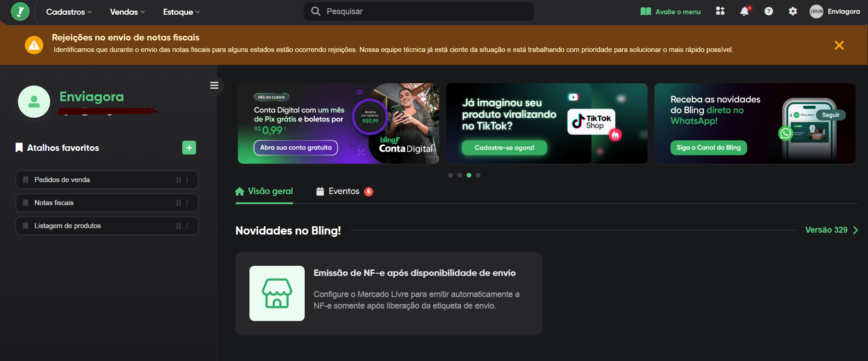Image resolution: width=868 pixels, height=361 pixels.
Task: Focus the Pesquisar search field
Action: coord(419,11)
